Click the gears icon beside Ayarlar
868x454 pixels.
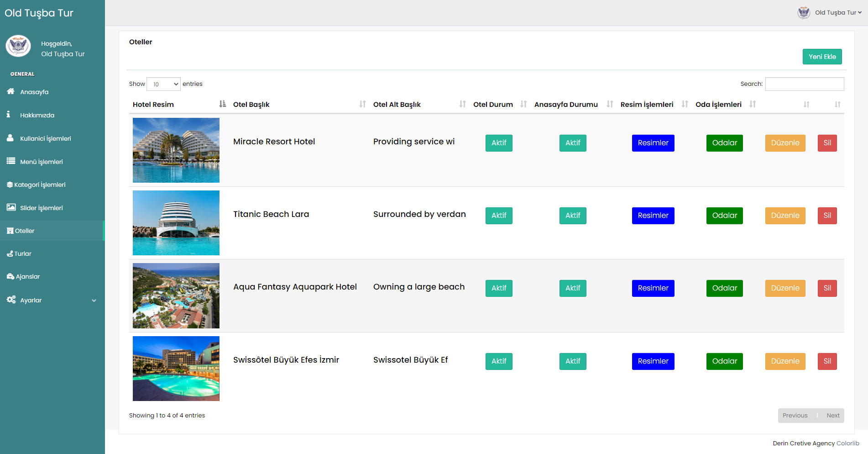click(x=11, y=300)
